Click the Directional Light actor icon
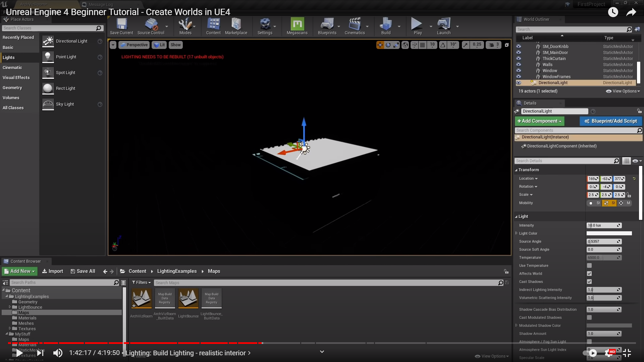 point(48,41)
